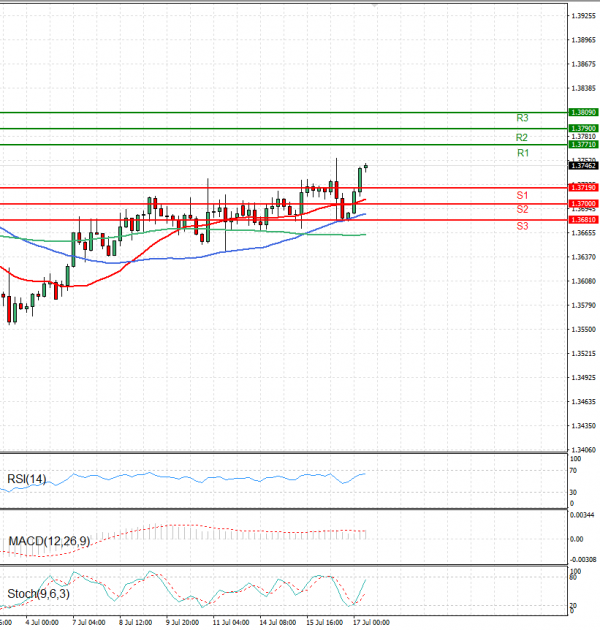Viewport: 600px width, 630px height.
Task: Click the 9 Jul 20:00 date label
Action: click(x=182, y=623)
